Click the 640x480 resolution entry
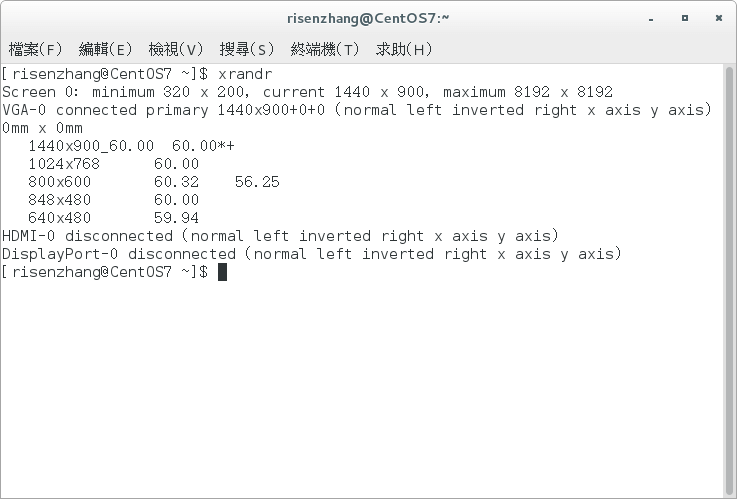The width and height of the screenshot is (737, 499). [60, 218]
